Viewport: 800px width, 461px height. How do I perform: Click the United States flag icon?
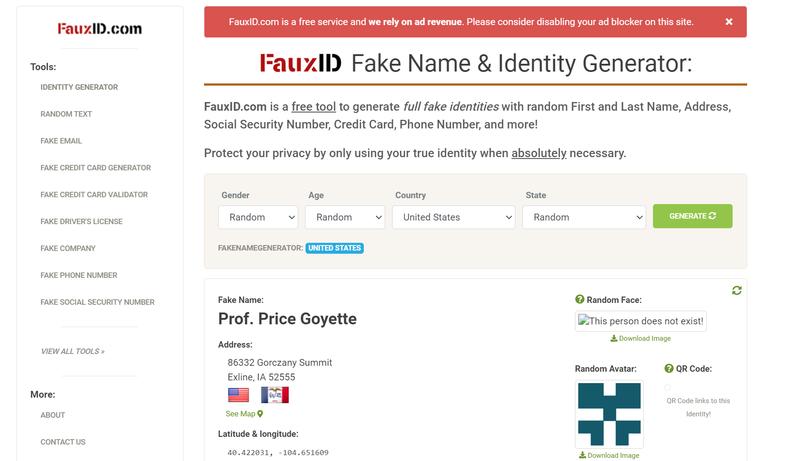(x=238, y=395)
